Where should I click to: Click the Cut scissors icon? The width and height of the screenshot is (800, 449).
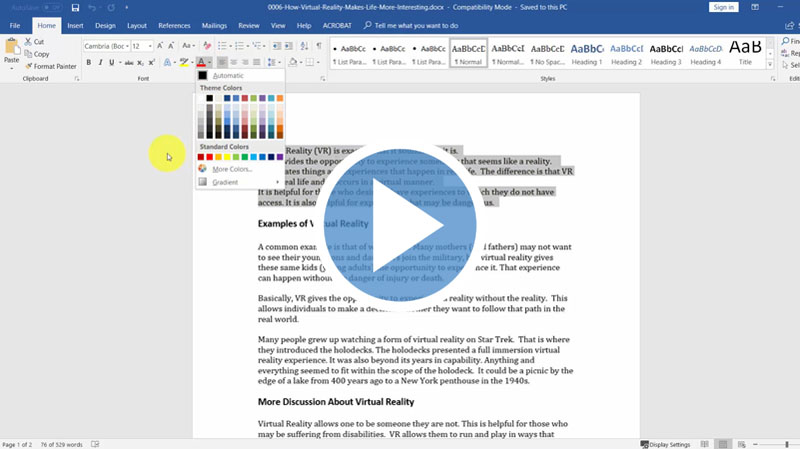point(28,42)
